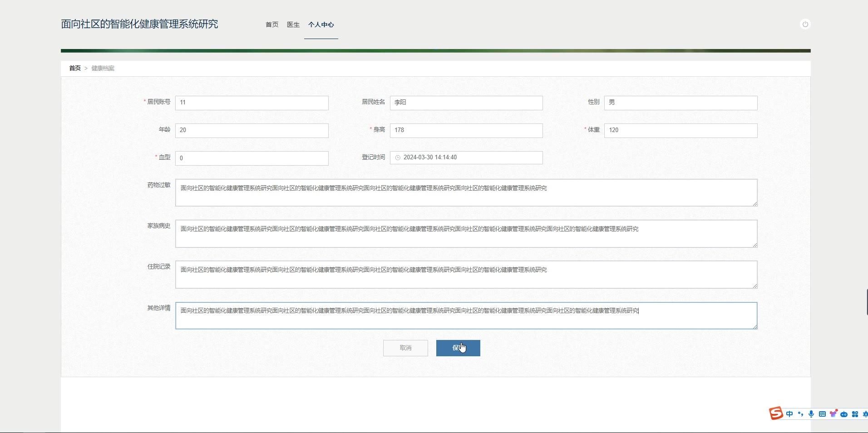Focus the 性别 input field

(681, 103)
